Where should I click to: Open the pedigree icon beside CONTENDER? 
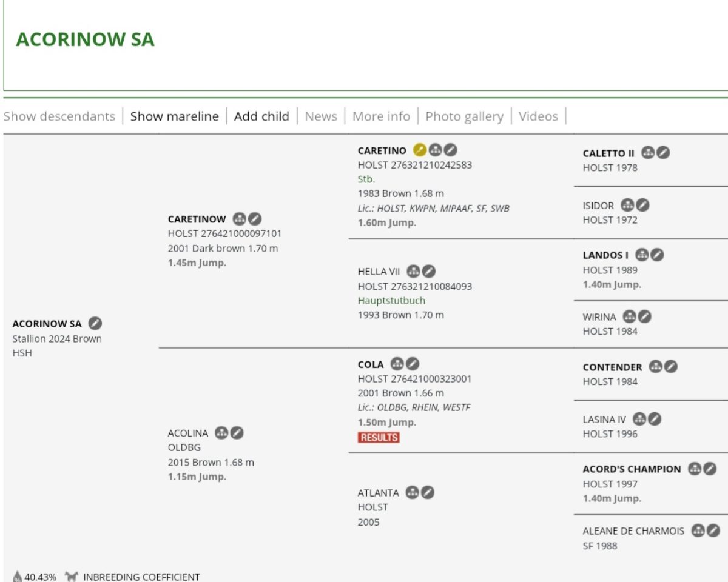click(655, 367)
